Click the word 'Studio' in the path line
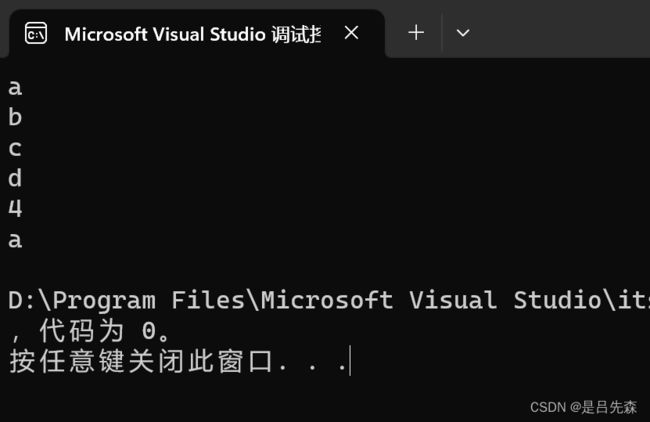650x422 pixels. coord(558,300)
